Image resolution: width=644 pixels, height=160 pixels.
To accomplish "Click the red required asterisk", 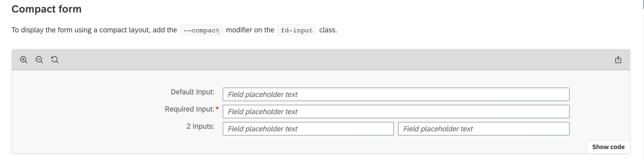I will pos(217,108).
